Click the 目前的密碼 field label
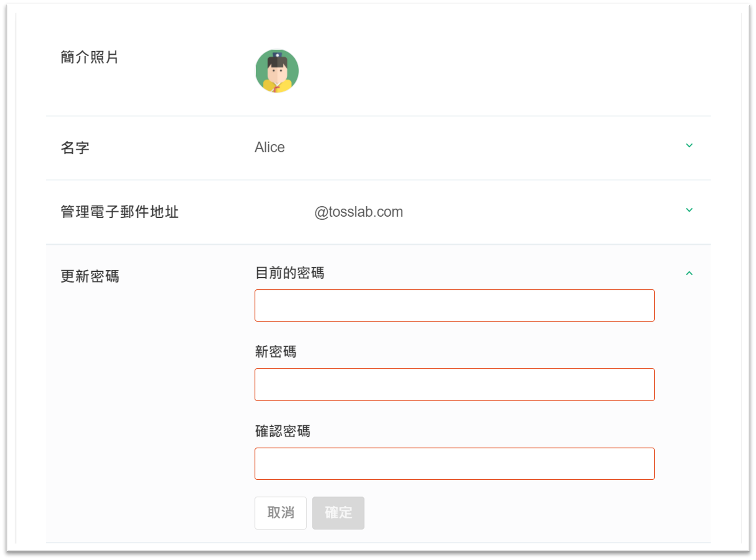Viewport: 756px width, 560px height. [289, 273]
